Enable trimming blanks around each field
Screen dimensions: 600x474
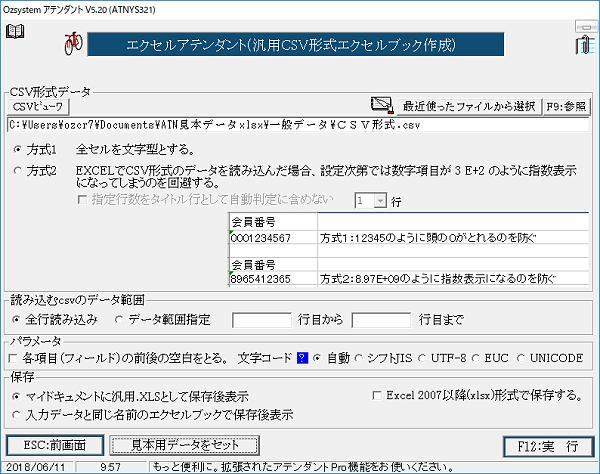[13, 358]
